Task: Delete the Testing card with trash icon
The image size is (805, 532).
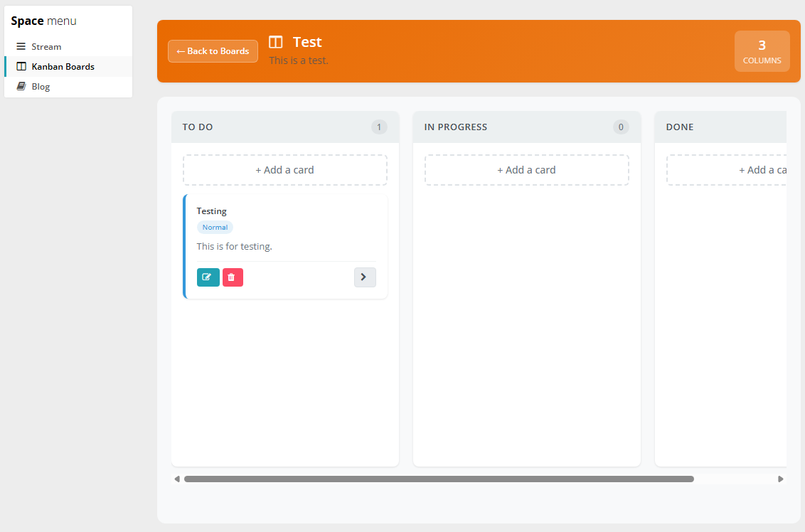Action: pos(233,277)
